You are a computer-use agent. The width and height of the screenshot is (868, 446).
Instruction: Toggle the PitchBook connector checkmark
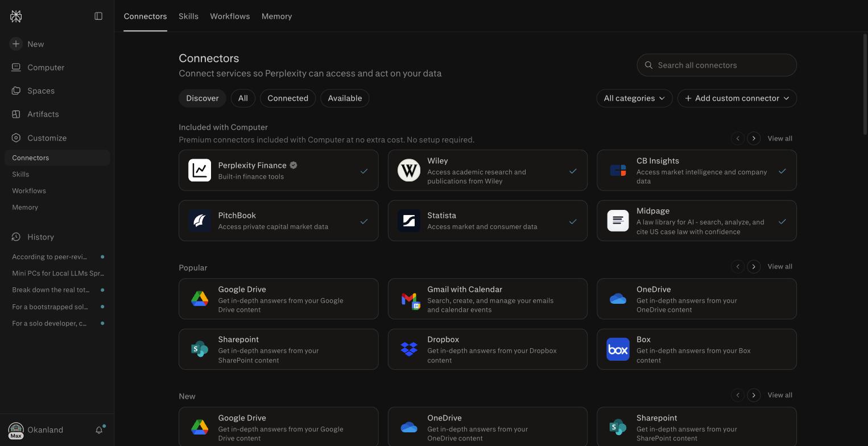pyautogui.click(x=364, y=221)
